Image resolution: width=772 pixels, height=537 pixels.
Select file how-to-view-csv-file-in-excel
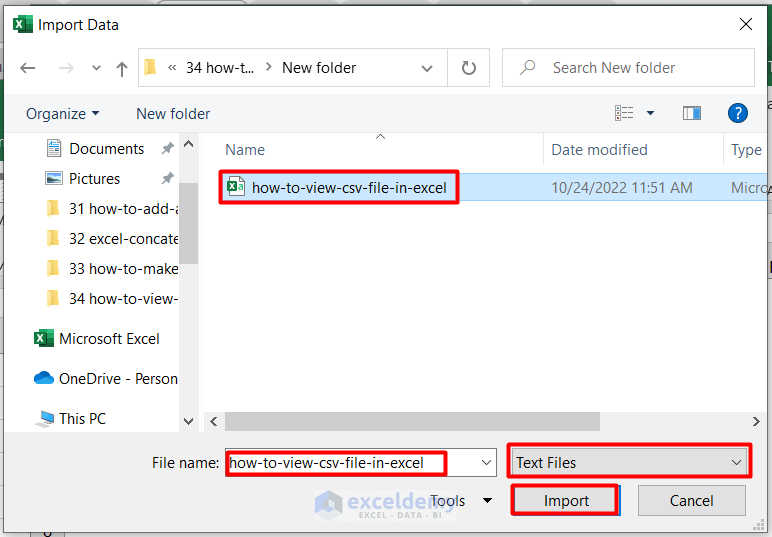pos(349,188)
